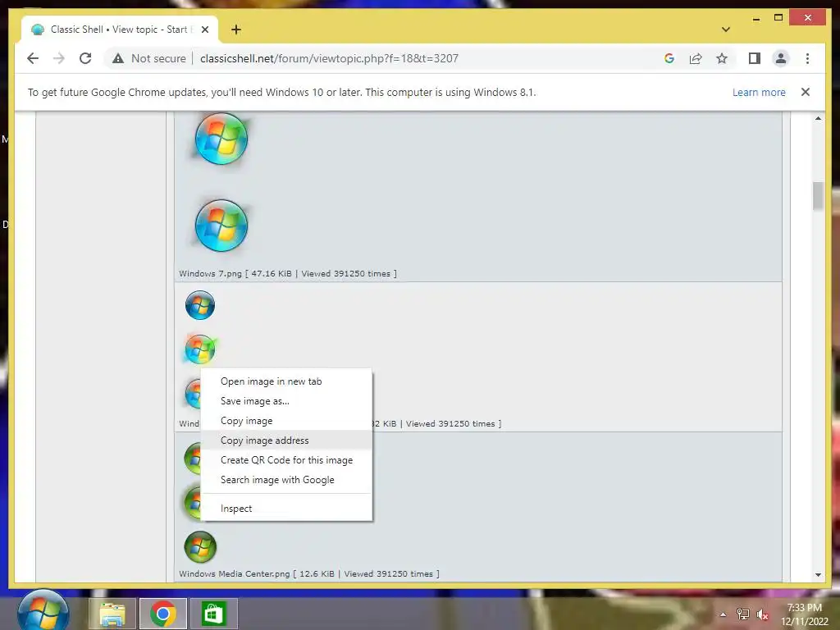Image resolution: width=840 pixels, height=630 pixels.
Task: Select the Classic Shell View topic tab
Action: [120, 30]
